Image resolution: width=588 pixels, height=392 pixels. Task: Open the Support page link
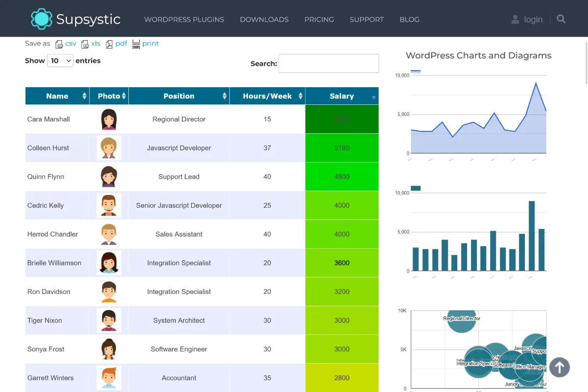pyautogui.click(x=367, y=20)
